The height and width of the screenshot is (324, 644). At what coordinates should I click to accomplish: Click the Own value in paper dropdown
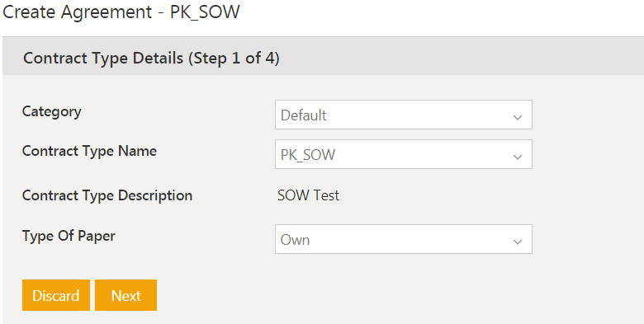tap(295, 240)
